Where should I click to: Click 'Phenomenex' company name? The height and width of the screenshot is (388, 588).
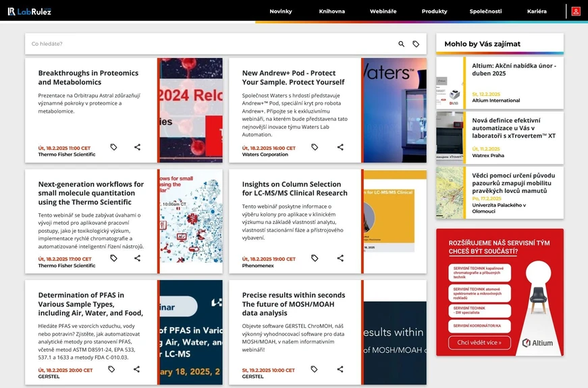[x=258, y=265]
